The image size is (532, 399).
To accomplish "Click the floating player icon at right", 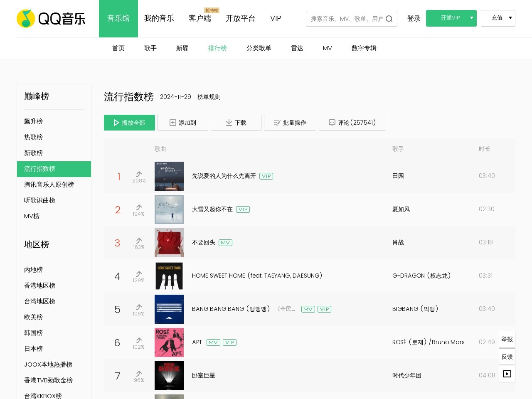I will point(507,374).
